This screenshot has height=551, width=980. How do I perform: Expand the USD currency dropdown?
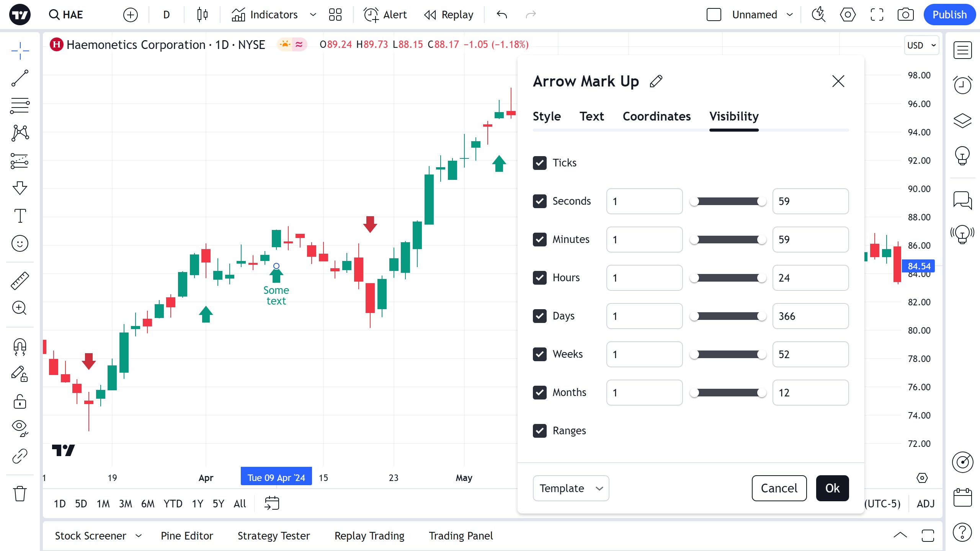[x=921, y=45]
